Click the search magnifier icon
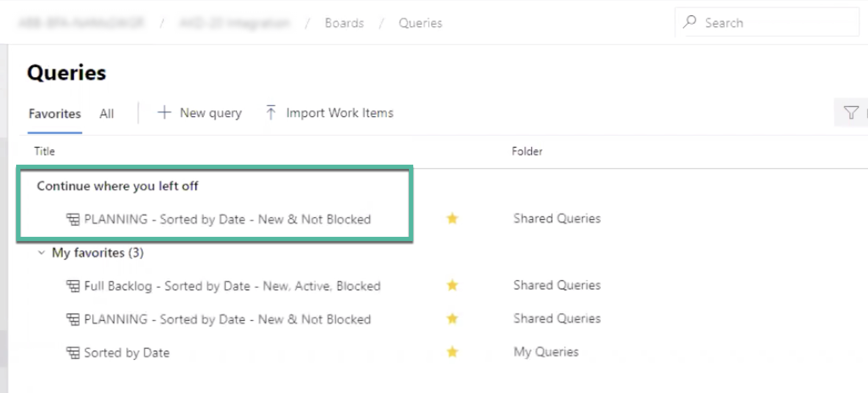Viewport: 868px width, 393px height. (x=690, y=22)
